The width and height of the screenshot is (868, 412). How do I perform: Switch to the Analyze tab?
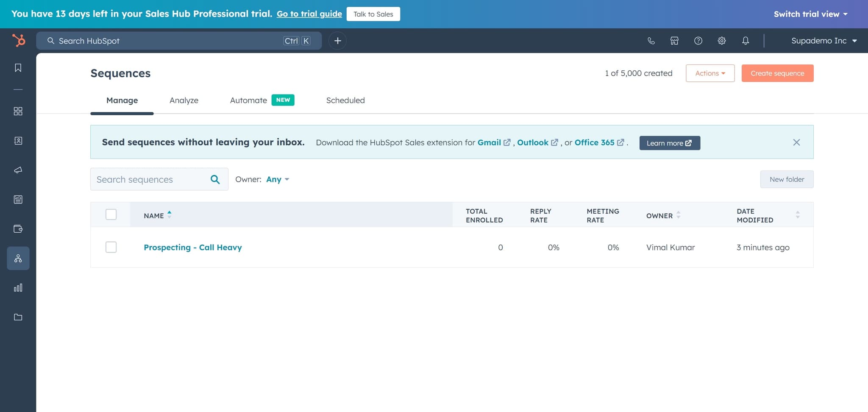pyautogui.click(x=184, y=100)
